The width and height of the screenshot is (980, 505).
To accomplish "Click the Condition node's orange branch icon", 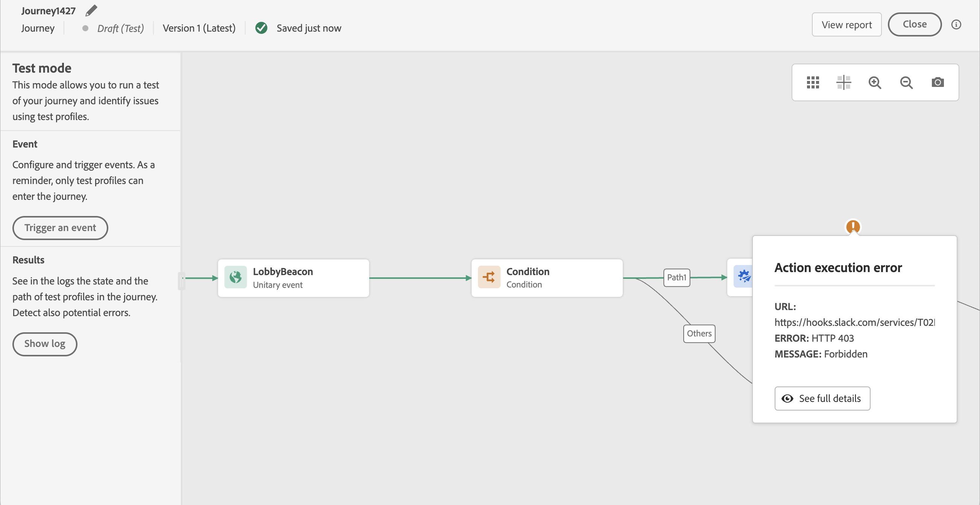I will pos(489,277).
